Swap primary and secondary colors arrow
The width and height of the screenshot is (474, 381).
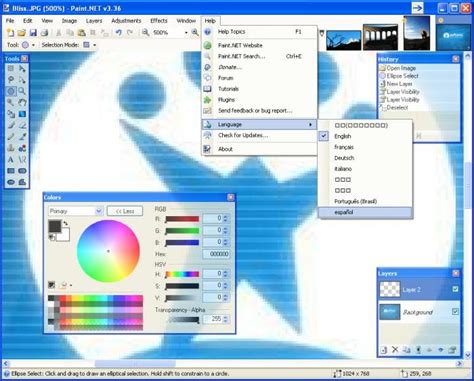click(x=66, y=223)
